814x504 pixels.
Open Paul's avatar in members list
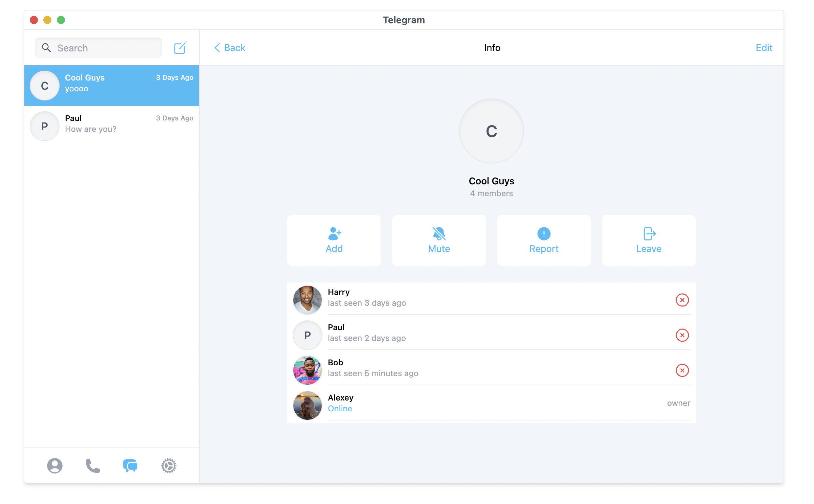point(307,335)
